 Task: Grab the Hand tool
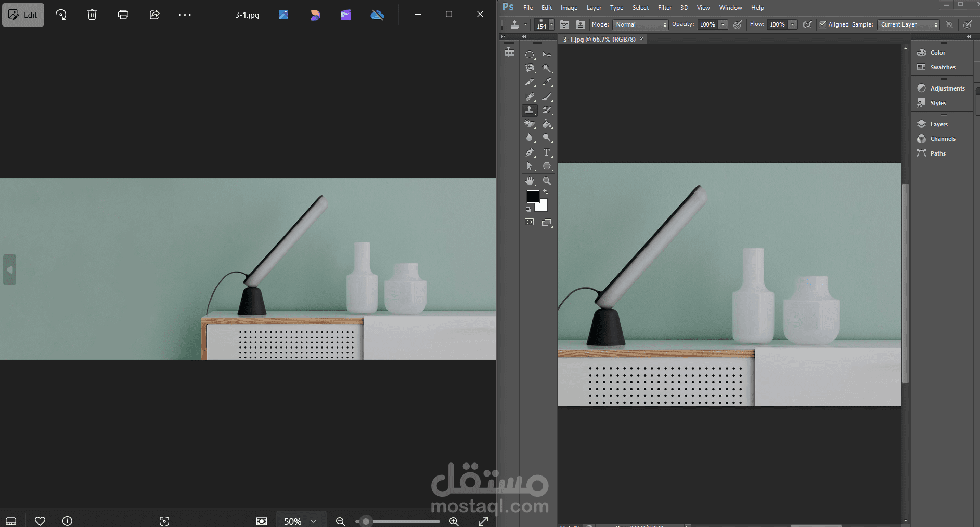[x=530, y=179]
